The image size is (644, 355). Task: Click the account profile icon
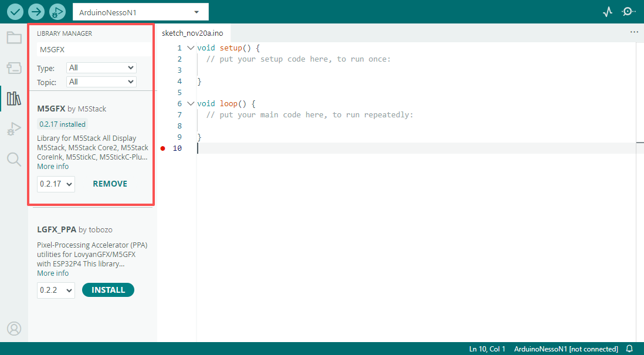tap(14, 328)
